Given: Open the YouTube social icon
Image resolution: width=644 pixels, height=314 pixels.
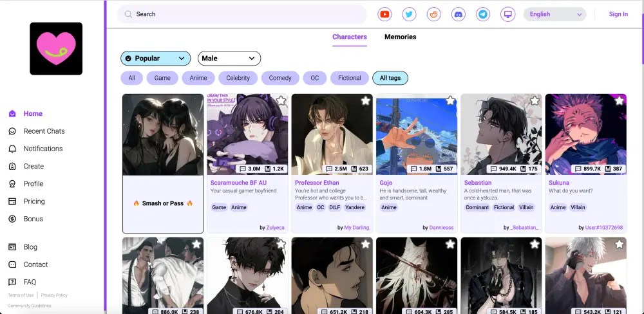Looking at the screenshot, I should pyautogui.click(x=384, y=14).
